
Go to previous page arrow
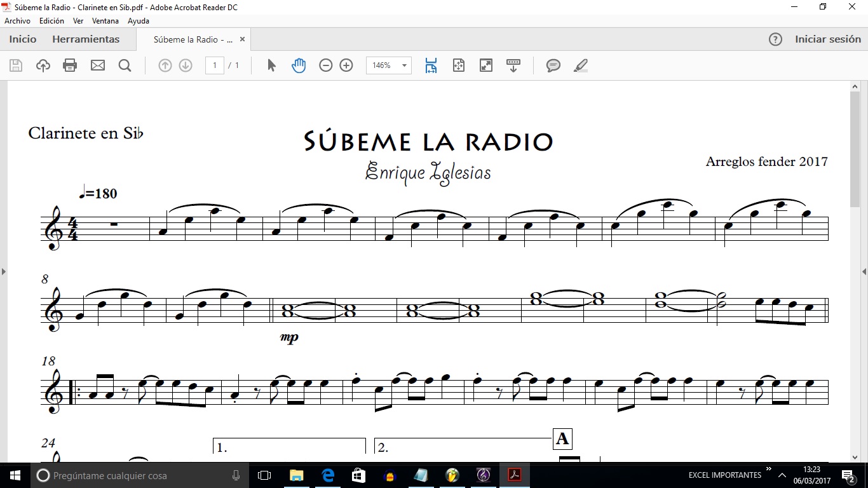click(x=165, y=65)
